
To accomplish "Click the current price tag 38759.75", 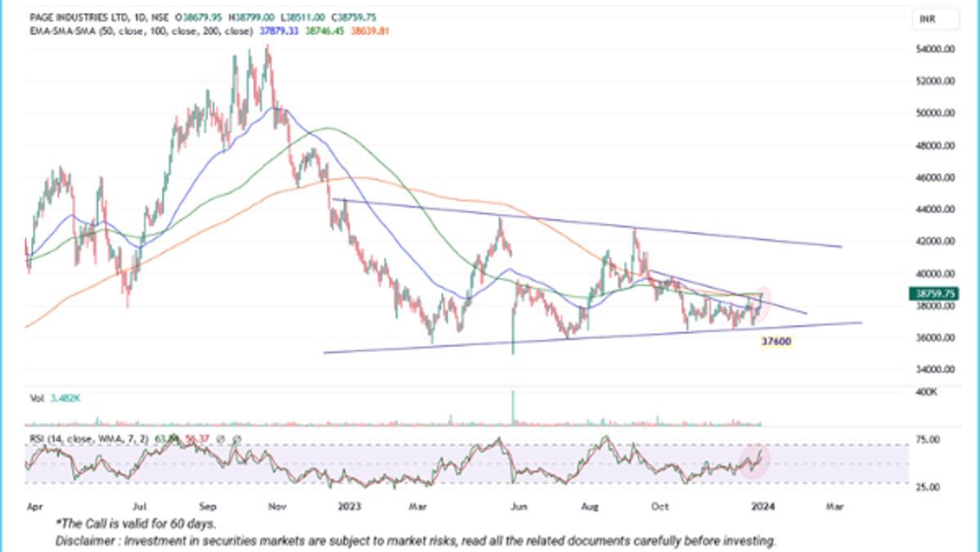I will (933, 294).
